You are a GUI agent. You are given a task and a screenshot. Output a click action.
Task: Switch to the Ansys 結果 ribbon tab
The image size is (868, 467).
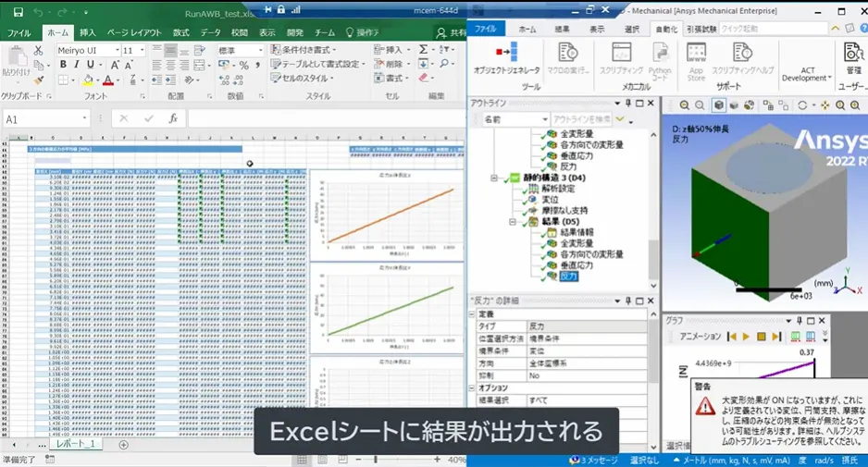click(562, 30)
